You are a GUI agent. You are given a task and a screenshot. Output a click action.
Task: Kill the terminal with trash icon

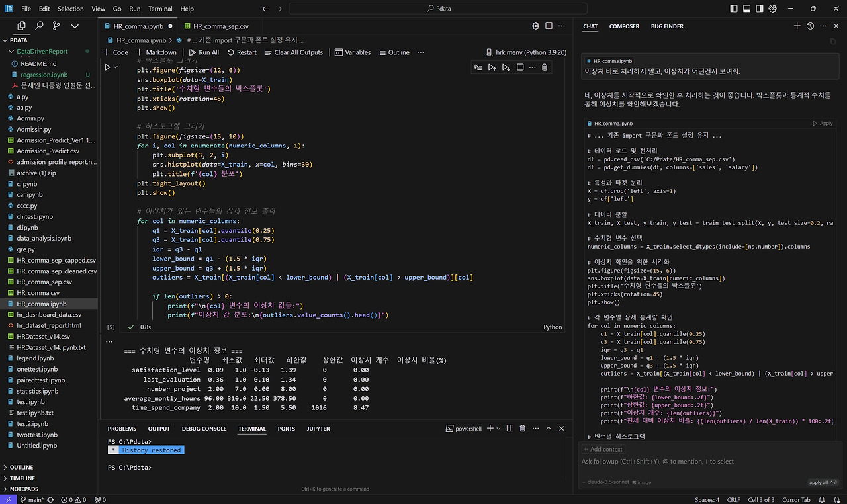tap(523, 429)
